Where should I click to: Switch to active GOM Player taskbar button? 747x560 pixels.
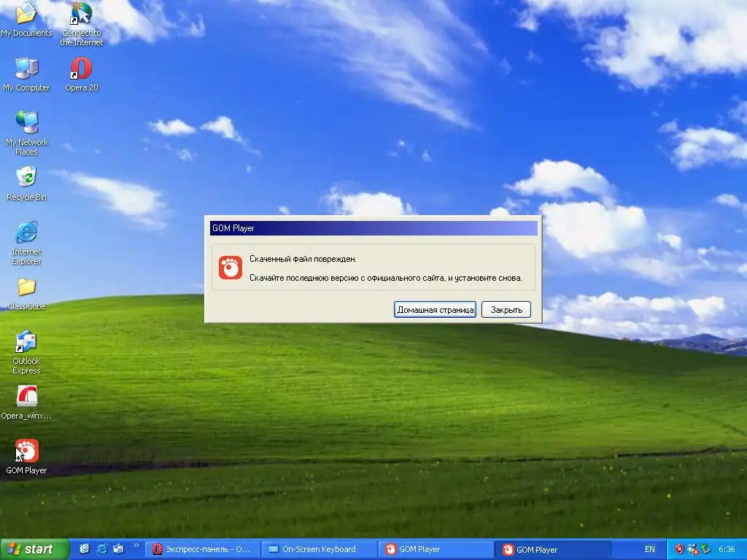click(553, 549)
